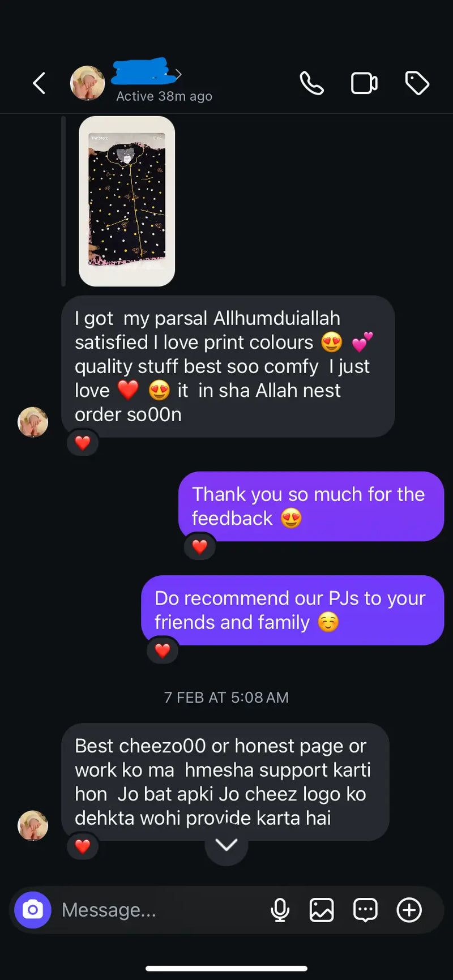The image size is (453, 980).
Task: Open saved quick replies chat bubble icon
Action: point(365,910)
